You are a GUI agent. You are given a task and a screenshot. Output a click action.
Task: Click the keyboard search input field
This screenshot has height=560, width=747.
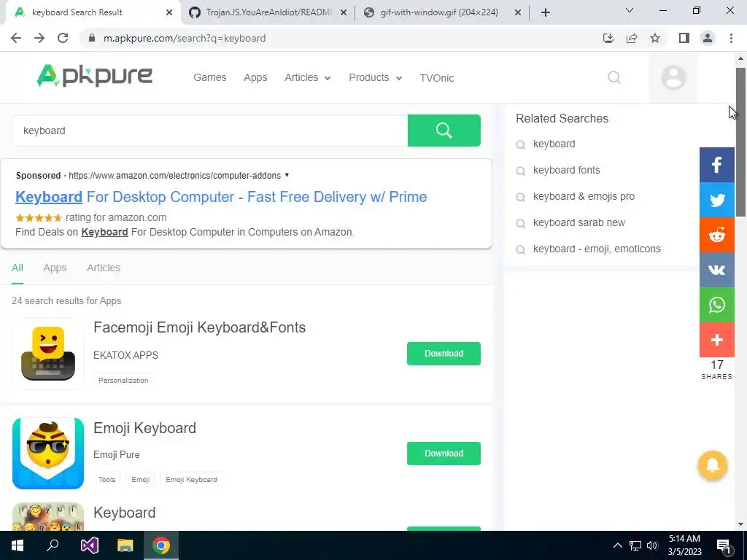[209, 131]
